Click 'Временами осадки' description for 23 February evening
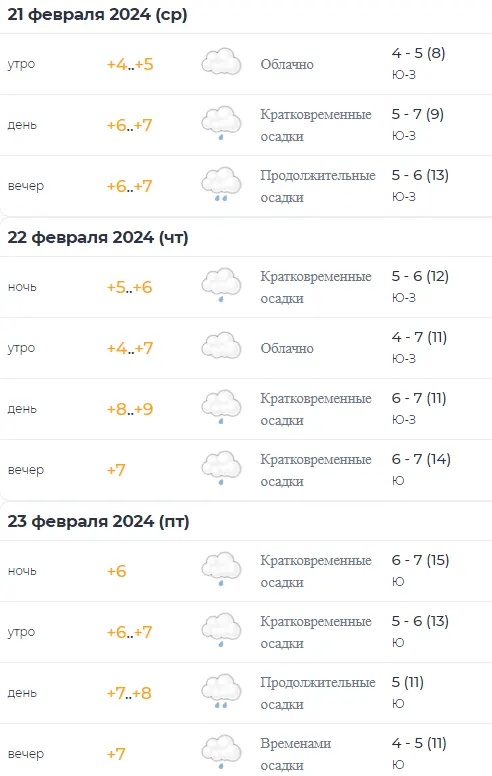This screenshot has width=492, height=776. (x=295, y=754)
